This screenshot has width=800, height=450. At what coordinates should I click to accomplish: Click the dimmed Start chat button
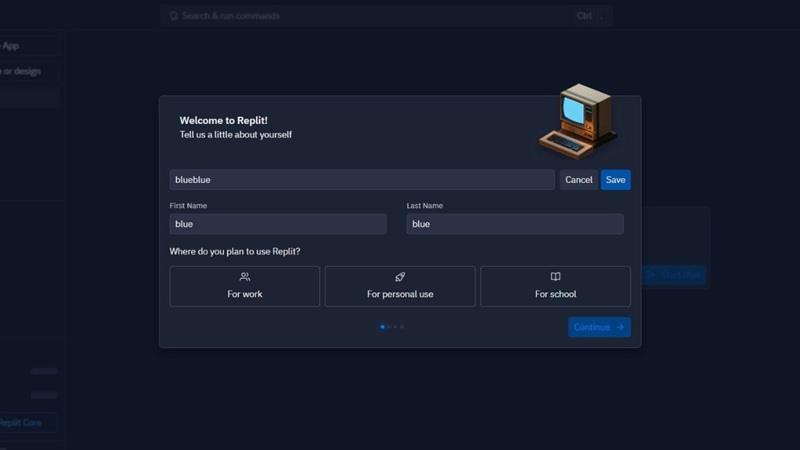[674, 274]
